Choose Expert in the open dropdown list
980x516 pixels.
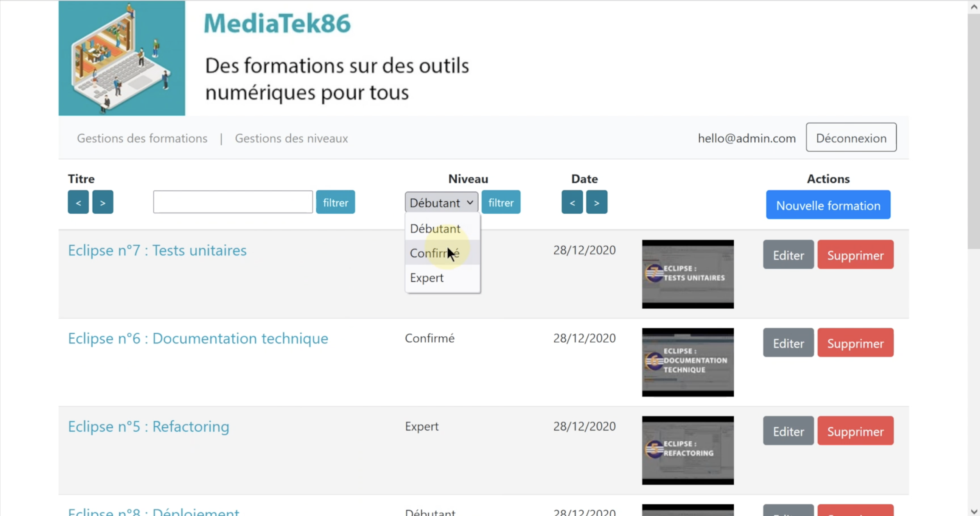click(442, 278)
